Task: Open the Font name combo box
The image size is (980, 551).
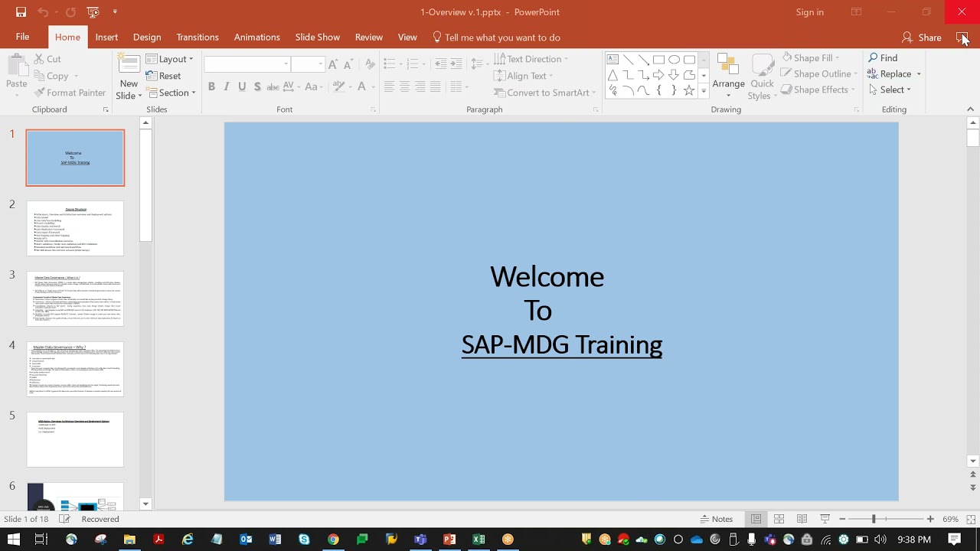Action: 247,64
